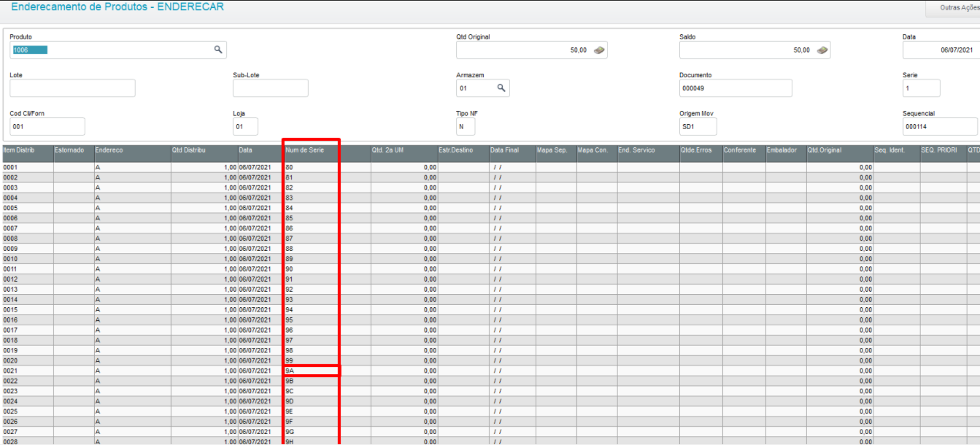The height and width of the screenshot is (445, 980).
Task: Click the Qtd.Original cell in row 0002
Action: pyautogui.click(x=840, y=177)
